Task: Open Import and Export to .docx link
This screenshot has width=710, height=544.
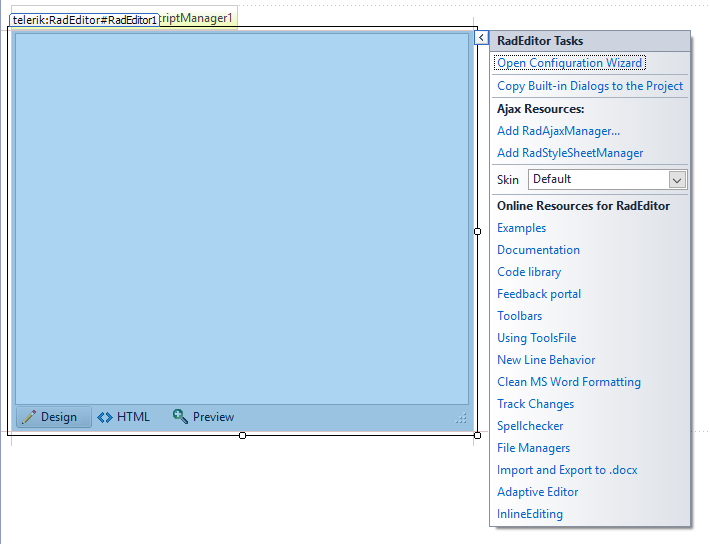Action: [567, 470]
